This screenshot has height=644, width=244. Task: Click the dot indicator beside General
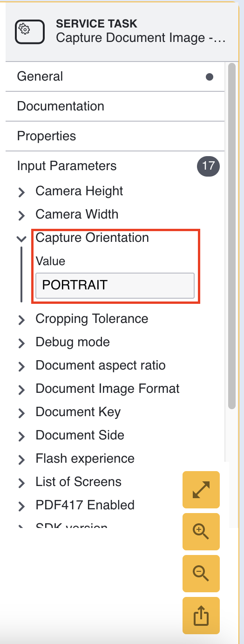click(x=210, y=77)
